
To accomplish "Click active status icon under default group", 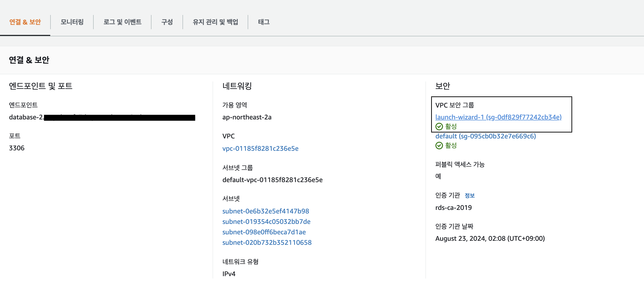I will [439, 146].
